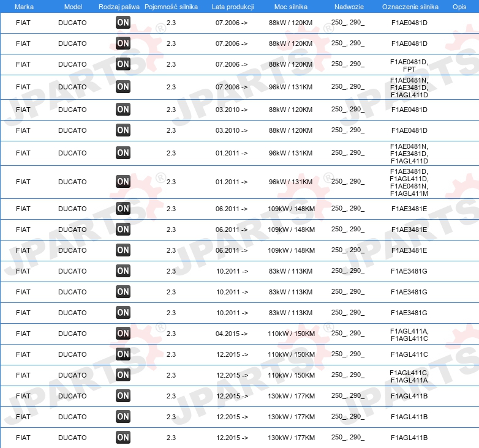Click '96kW / 131KM' in the 07.2006 row

[290, 87]
